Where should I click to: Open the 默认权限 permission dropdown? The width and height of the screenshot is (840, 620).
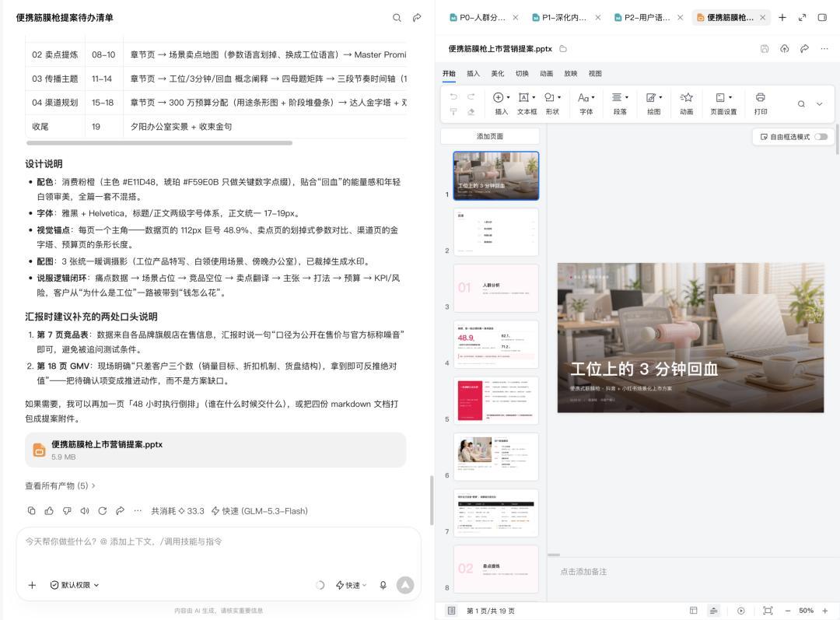tap(75, 585)
